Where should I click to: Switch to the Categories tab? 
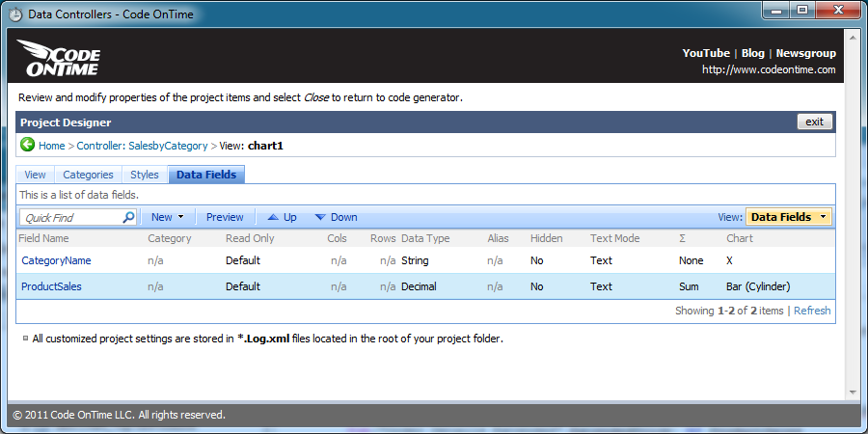click(88, 175)
